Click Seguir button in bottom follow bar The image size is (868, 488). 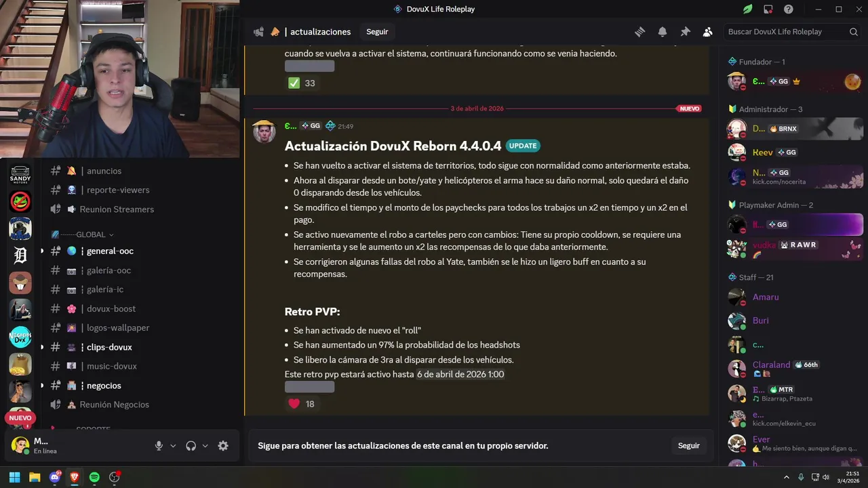point(688,445)
